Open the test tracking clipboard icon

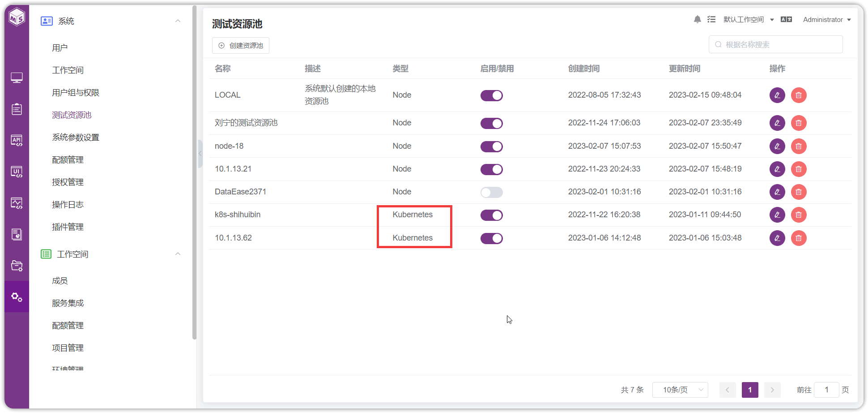tap(17, 109)
